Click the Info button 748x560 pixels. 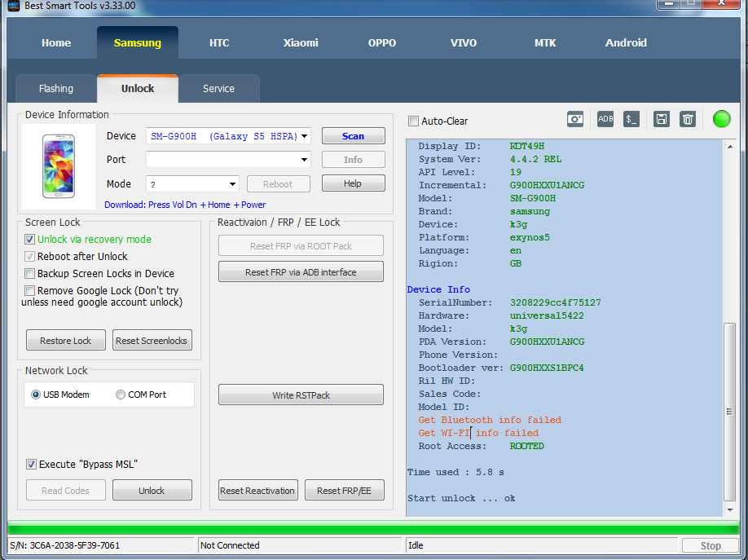tap(353, 160)
